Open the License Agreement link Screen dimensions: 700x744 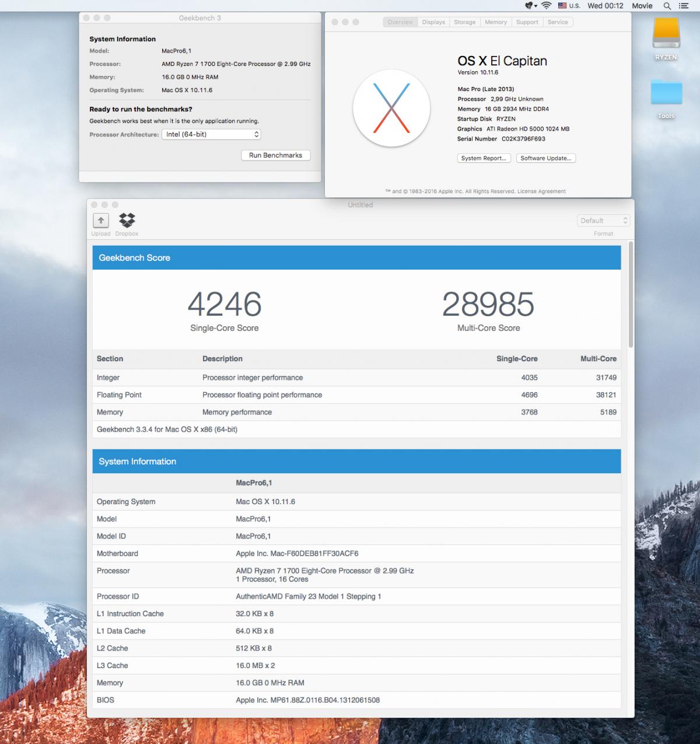pos(542,191)
